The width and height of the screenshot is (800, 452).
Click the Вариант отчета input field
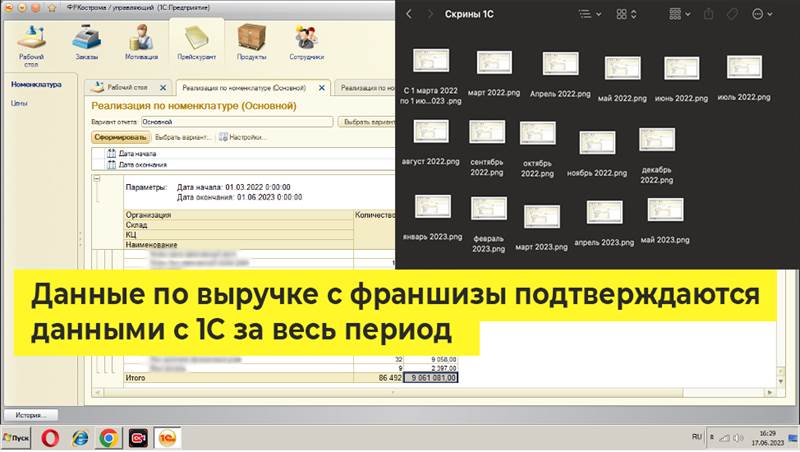point(238,122)
